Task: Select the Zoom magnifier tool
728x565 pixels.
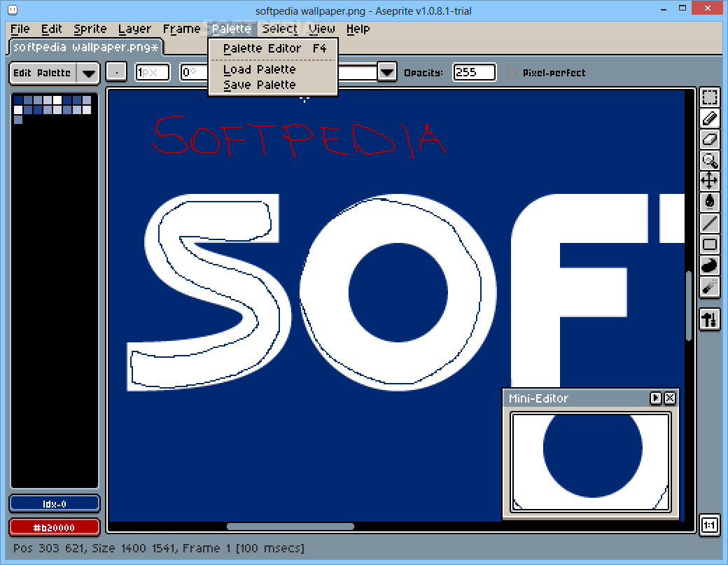Action: click(709, 160)
